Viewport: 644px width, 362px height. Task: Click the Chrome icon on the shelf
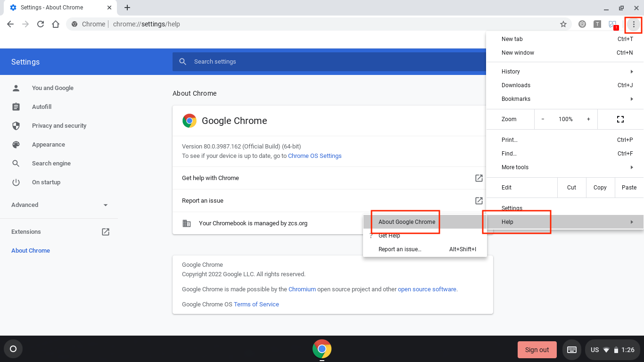click(322, 349)
